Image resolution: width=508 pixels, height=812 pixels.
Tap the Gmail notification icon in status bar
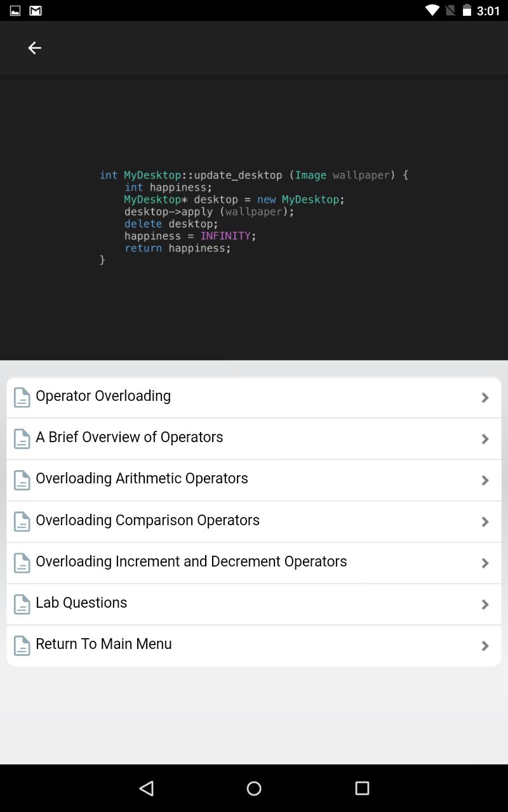coord(36,11)
